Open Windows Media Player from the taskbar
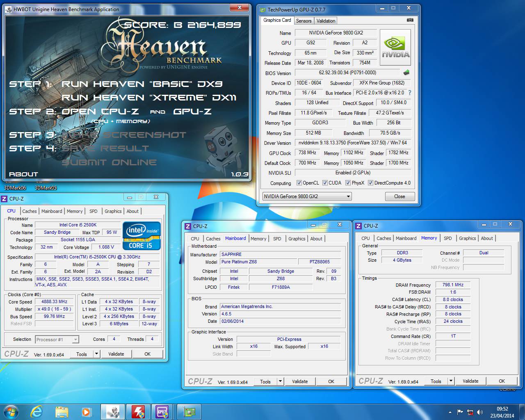Screen dimensions: 525x420 click(x=86, y=412)
